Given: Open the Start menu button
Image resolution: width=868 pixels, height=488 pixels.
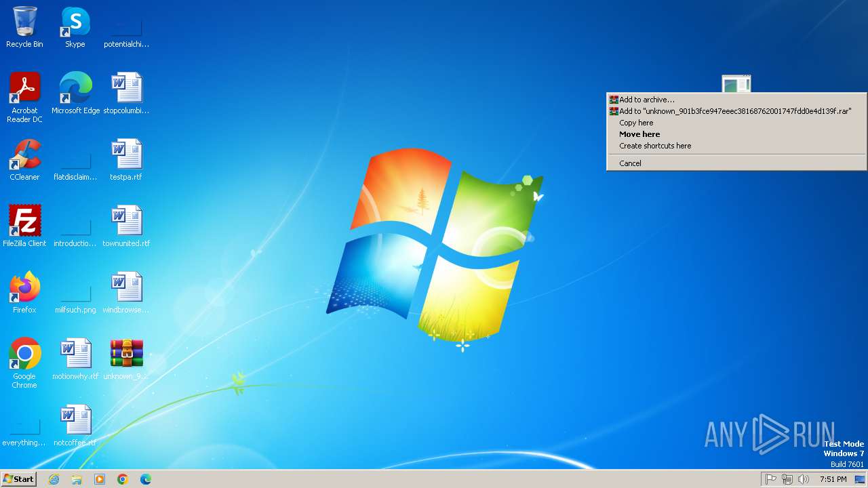Looking at the screenshot, I should pos(19,479).
